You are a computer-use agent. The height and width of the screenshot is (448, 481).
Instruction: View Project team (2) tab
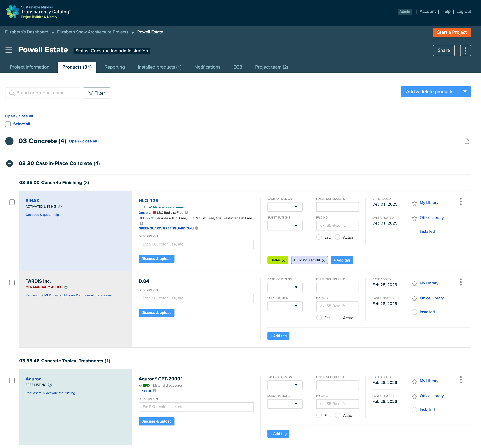[x=272, y=67]
